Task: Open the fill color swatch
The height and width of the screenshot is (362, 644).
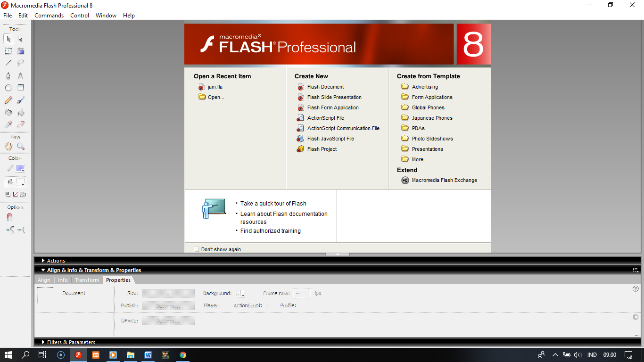Action: point(20,182)
